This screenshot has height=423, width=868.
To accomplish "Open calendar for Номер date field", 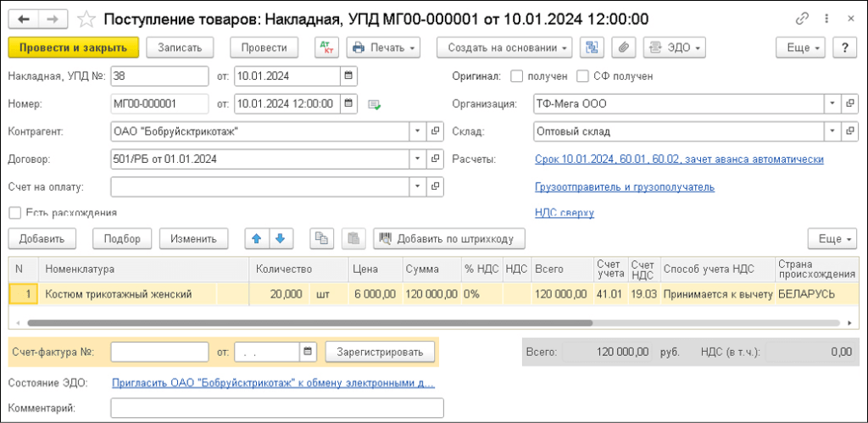I will [x=348, y=103].
